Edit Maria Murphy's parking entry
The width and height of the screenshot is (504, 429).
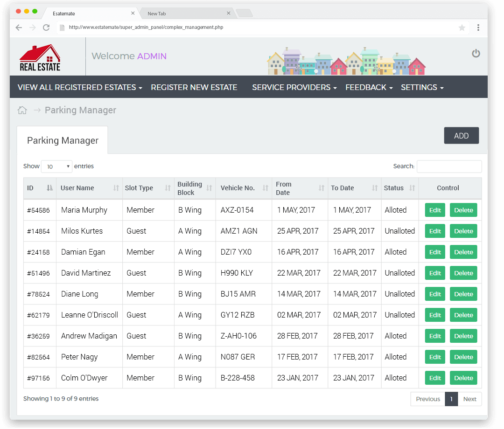point(435,210)
